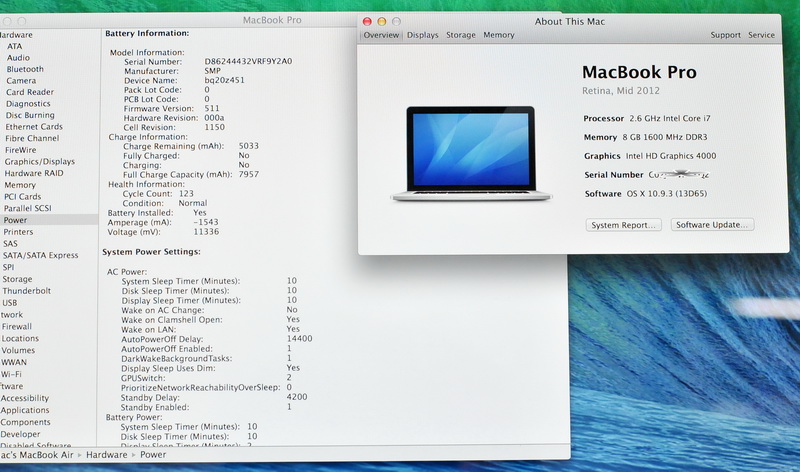The width and height of the screenshot is (800, 472).
Task: Click the Device Name value bq20z451
Action: (x=224, y=80)
